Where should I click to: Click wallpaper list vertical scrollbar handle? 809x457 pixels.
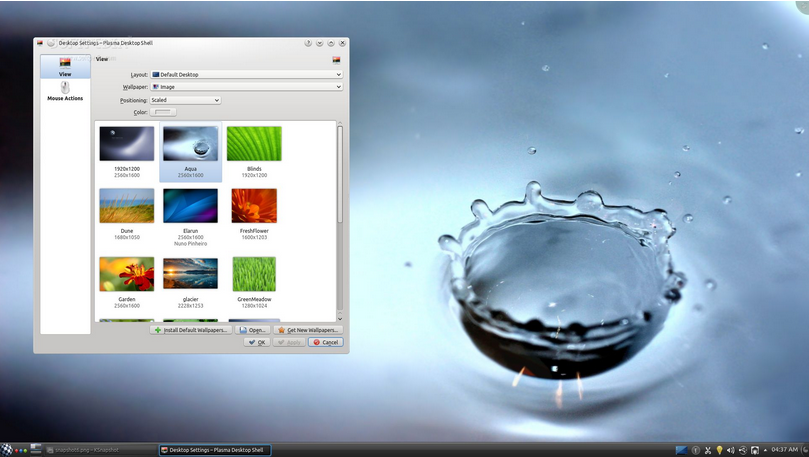339,174
